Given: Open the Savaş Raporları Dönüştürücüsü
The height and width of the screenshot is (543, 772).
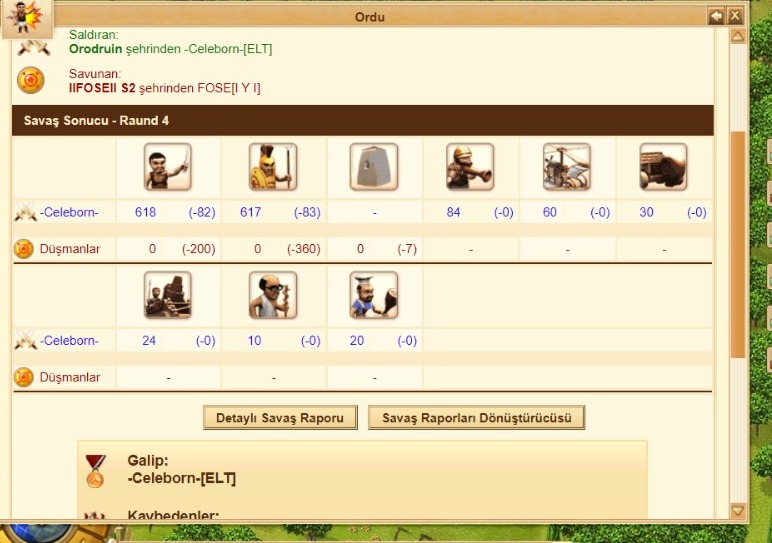Looking at the screenshot, I should 477,418.
